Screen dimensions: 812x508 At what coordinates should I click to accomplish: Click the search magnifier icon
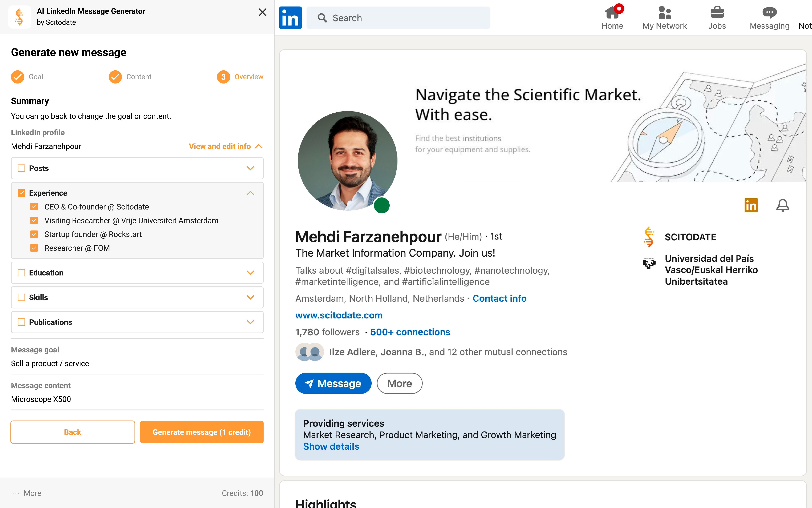pos(322,18)
